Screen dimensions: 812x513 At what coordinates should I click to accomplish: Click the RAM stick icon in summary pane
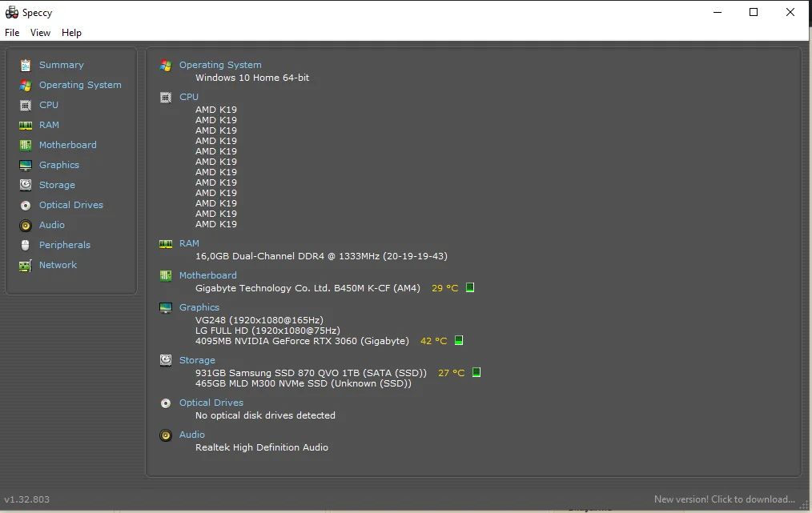coord(166,244)
